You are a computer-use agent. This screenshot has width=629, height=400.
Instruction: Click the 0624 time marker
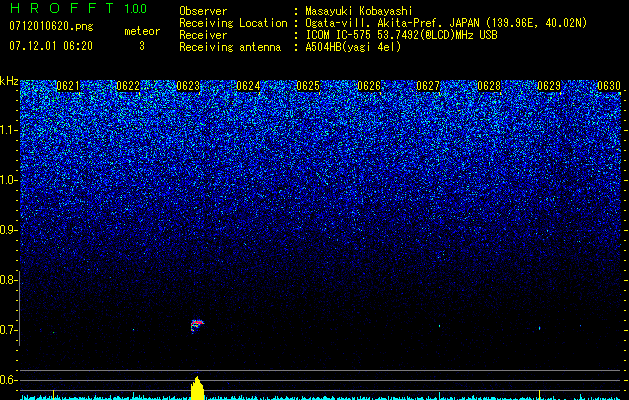pos(248,86)
